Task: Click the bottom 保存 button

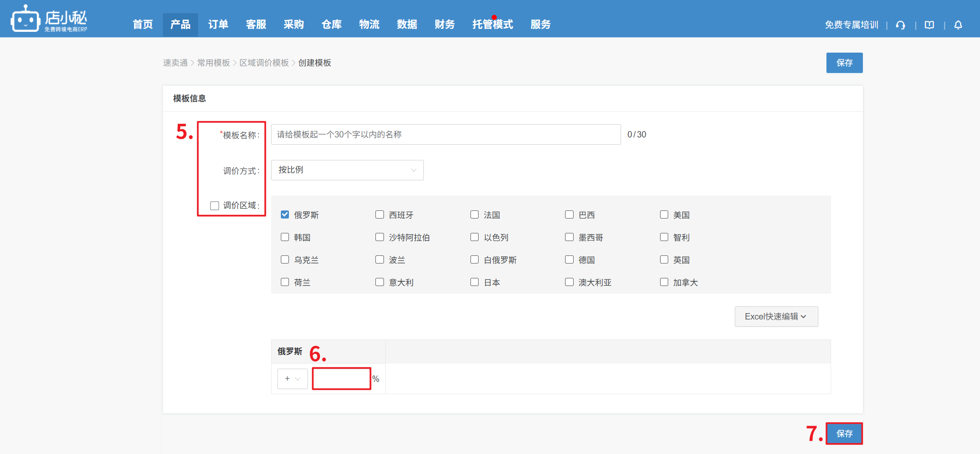Action: click(844, 434)
